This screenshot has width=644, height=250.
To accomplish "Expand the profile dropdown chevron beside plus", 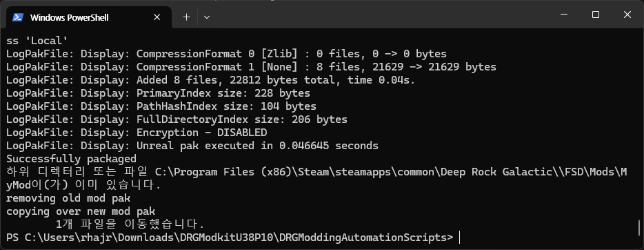I will pyautogui.click(x=207, y=17).
